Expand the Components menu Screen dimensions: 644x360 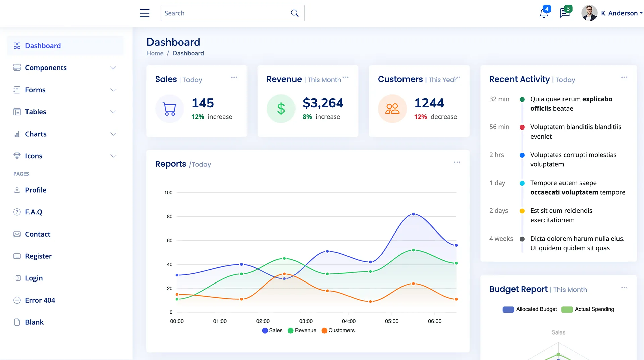point(113,67)
